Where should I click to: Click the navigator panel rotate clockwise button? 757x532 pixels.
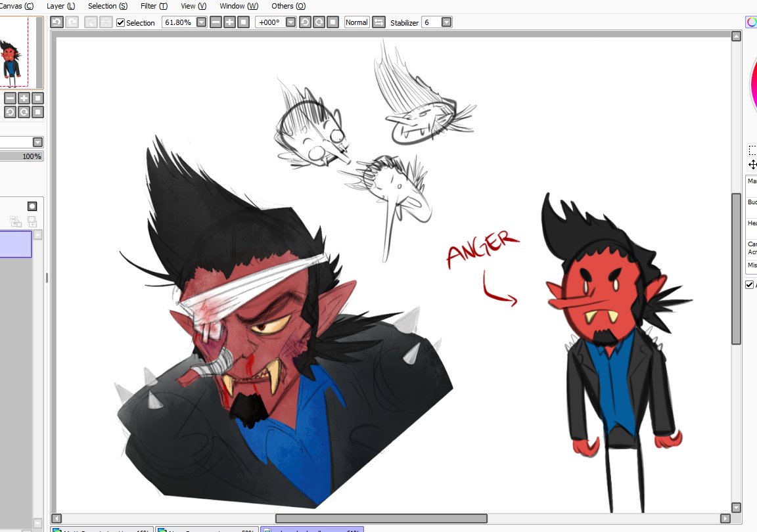point(24,112)
